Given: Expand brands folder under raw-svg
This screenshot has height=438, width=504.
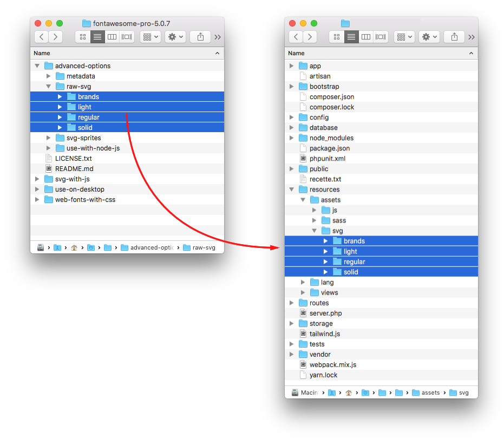Looking at the screenshot, I should 60,97.
